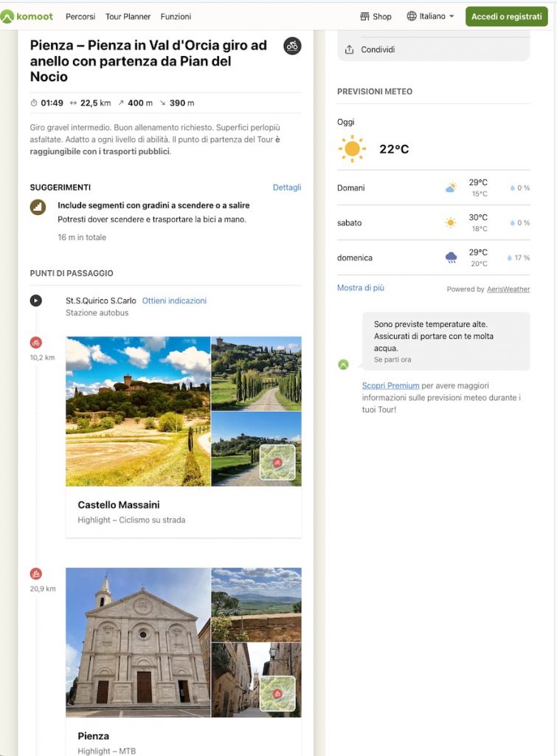Open the Scopri Premium link
The height and width of the screenshot is (756, 557).
[x=390, y=385]
